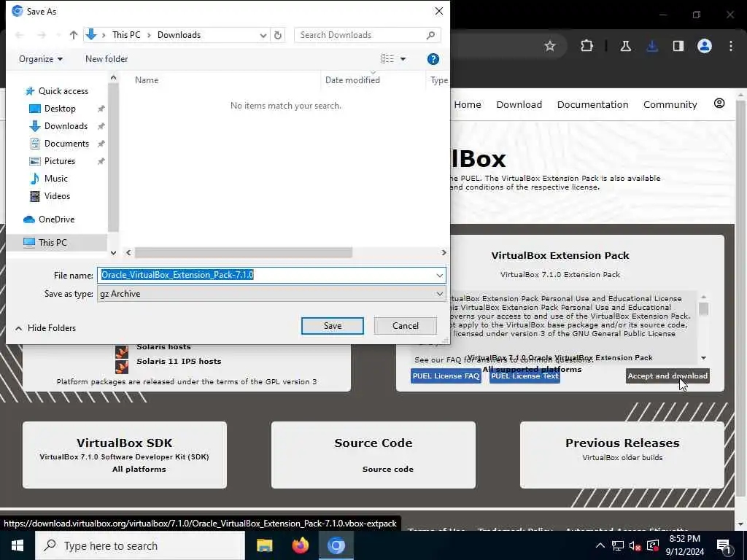Sort by the Name column header

(x=146, y=80)
